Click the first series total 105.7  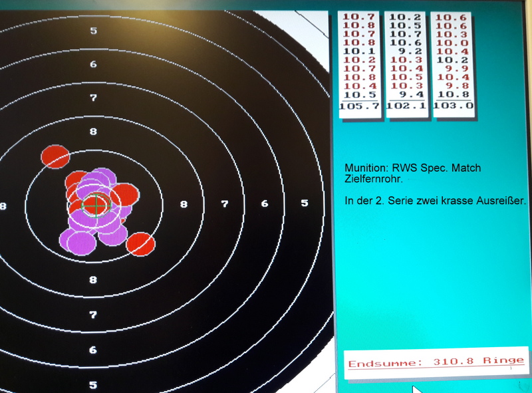pos(359,106)
